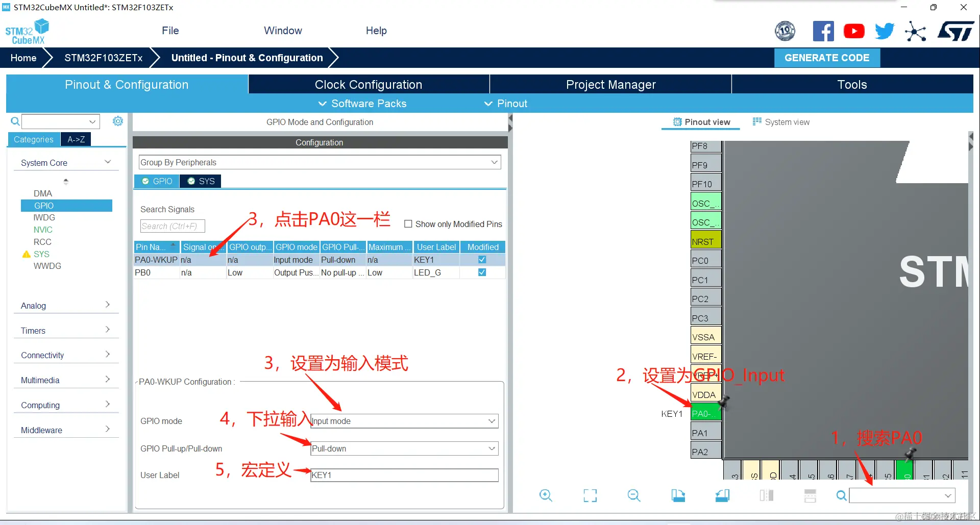Open Software Packs dropdown menu
This screenshot has width=980, height=525.
point(362,104)
